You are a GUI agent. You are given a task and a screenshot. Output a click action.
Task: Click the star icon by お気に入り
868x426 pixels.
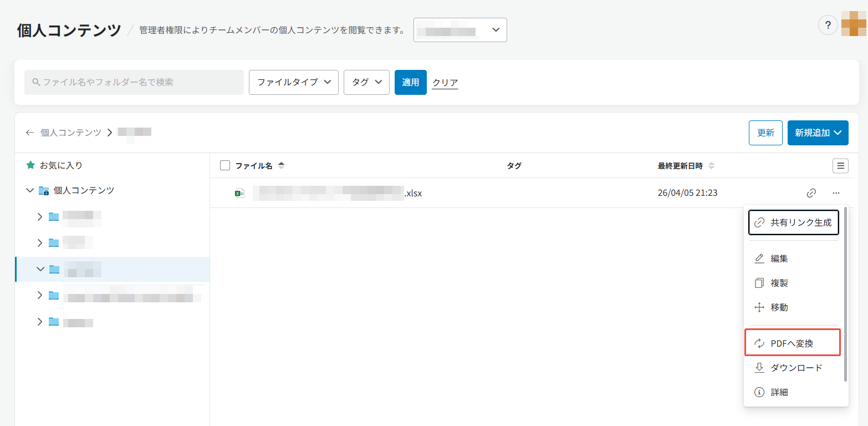[x=30, y=165]
